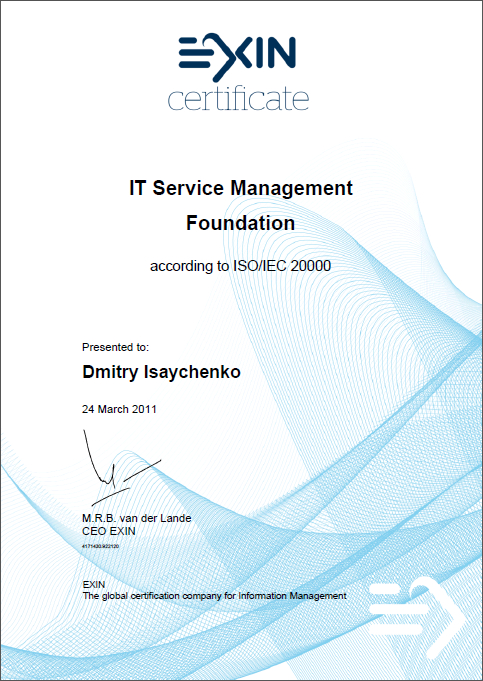The image size is (483, 681).
Task: Click the light 'certificate' word under logo
Action: [238, 99]
